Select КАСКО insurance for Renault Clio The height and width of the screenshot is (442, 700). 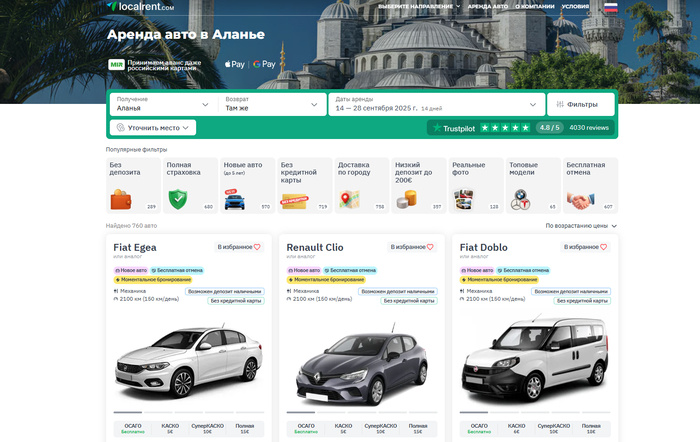click(343, 429)
